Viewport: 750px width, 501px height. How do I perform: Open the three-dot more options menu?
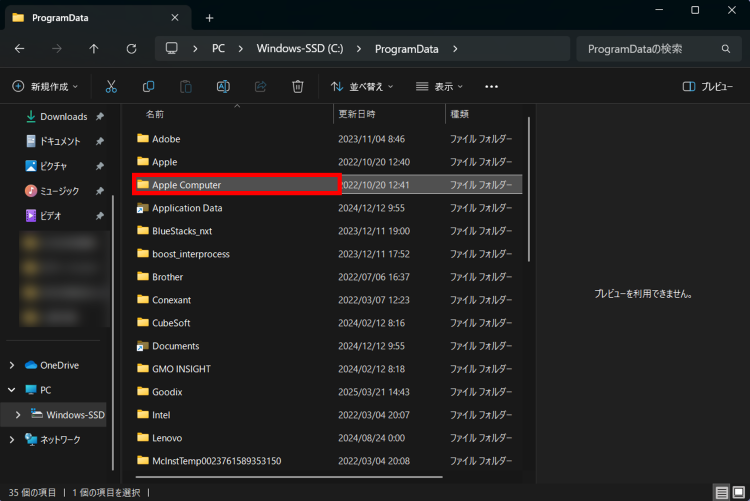(x=491, y=87)
